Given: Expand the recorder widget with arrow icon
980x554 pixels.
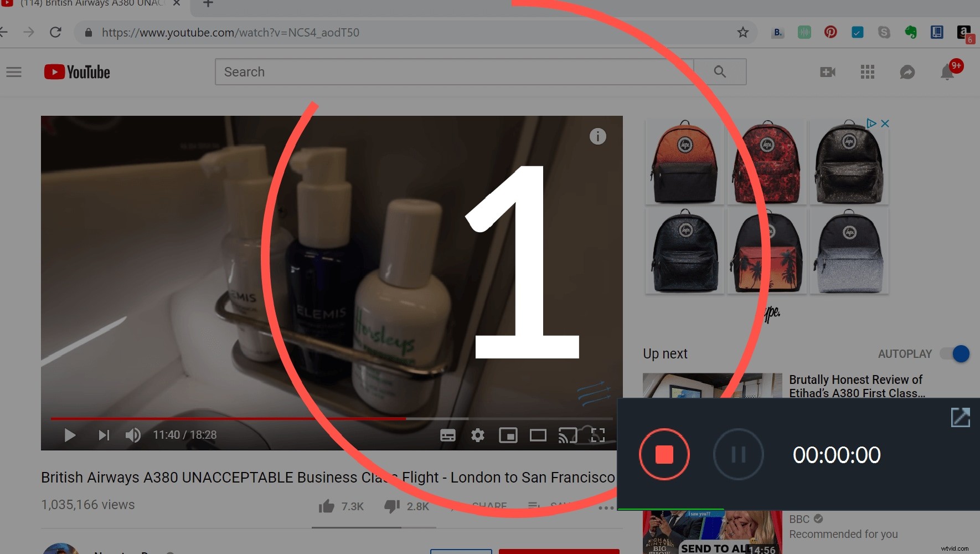Looking at the screenshot, I should pos(961,417).
